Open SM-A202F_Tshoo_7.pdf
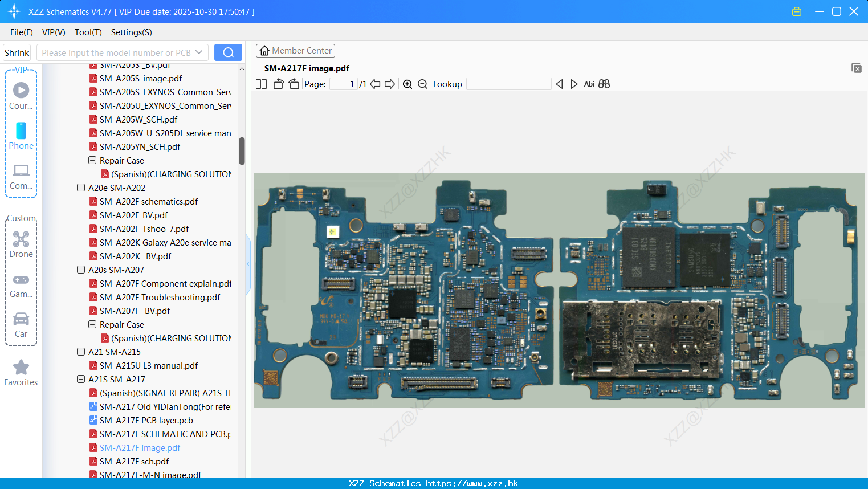The width and height of the screenshot is (868, 489). pos(144,229)
